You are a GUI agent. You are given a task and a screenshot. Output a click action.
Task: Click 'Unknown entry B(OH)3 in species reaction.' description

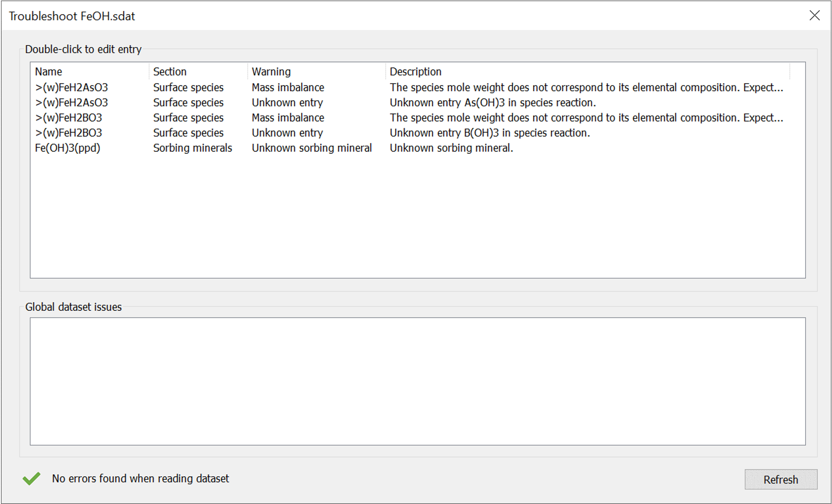(x=490, y=133)
